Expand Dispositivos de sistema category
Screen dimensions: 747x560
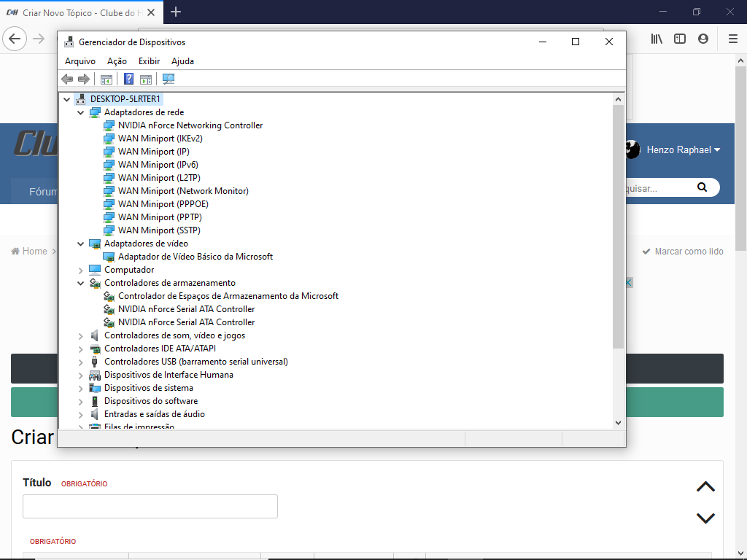coord(80,388)
